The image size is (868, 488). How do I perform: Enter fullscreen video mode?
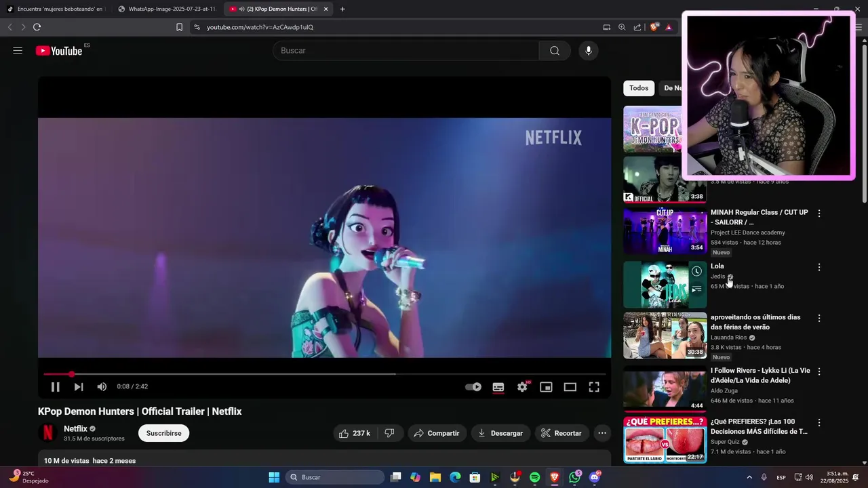(x=594, y=387)
